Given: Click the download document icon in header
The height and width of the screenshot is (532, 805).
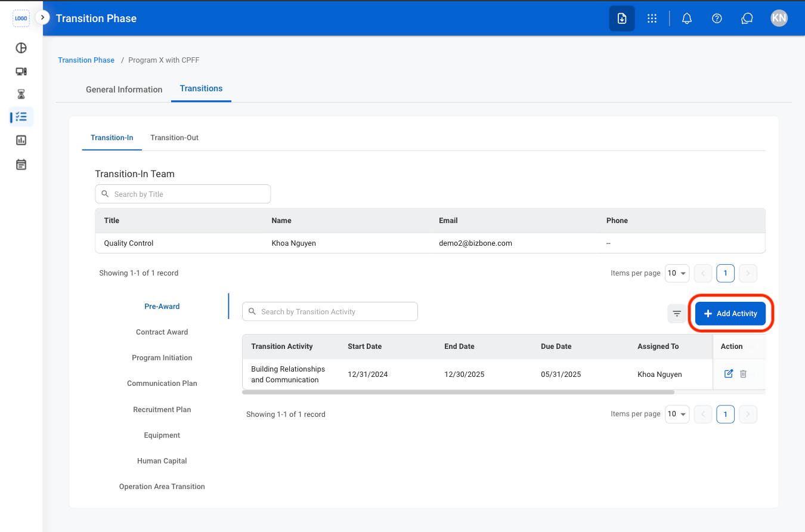Looking at the screenshot, I should (x=622, y=18).
